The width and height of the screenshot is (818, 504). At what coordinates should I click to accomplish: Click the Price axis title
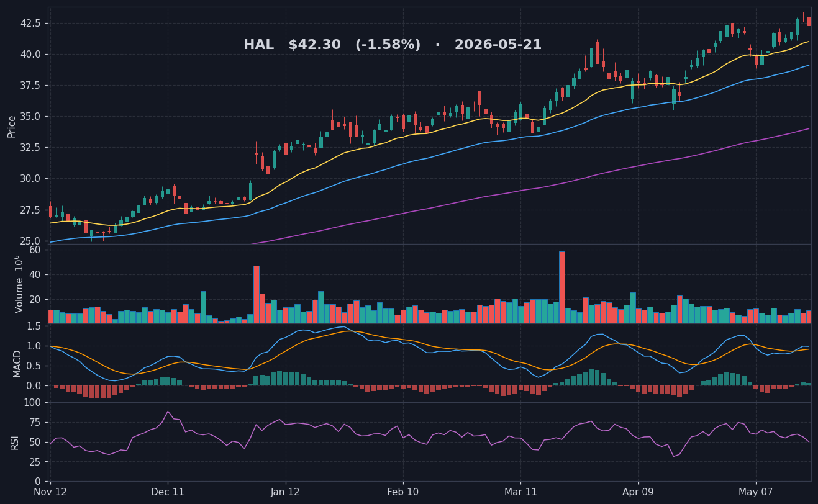(x=12, y=126)
